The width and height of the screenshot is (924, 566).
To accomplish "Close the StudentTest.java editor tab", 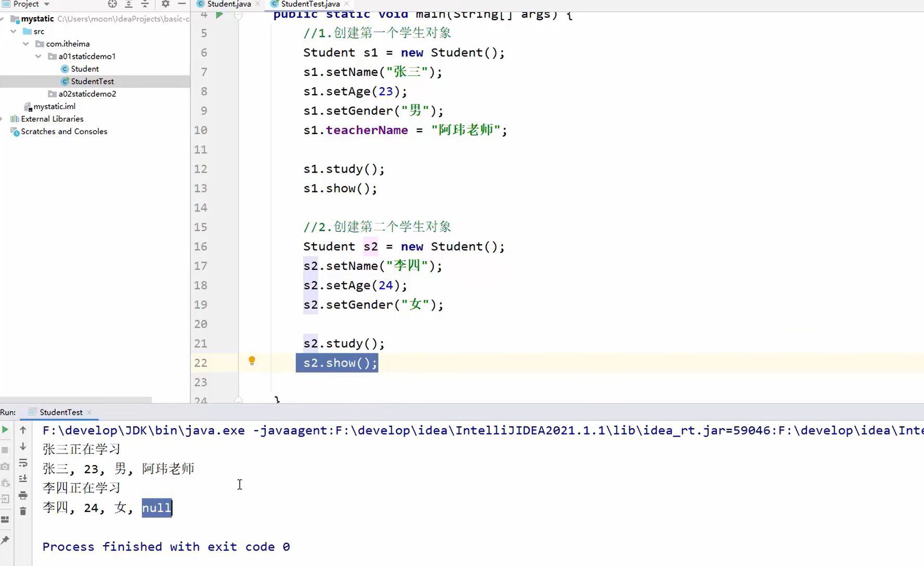I will click(x=346, y=4).
